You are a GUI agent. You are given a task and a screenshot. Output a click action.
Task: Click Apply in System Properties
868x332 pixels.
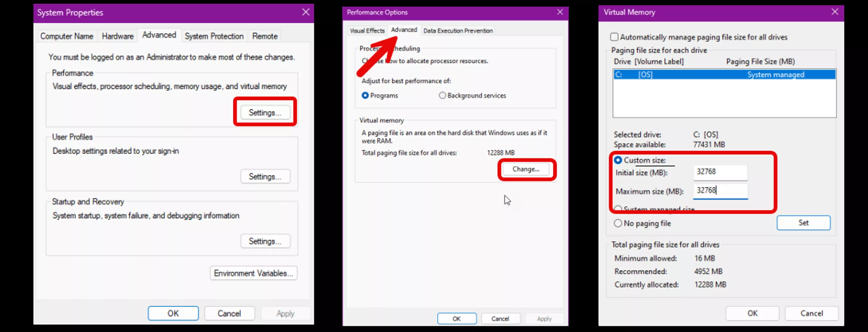pos(285,313)
